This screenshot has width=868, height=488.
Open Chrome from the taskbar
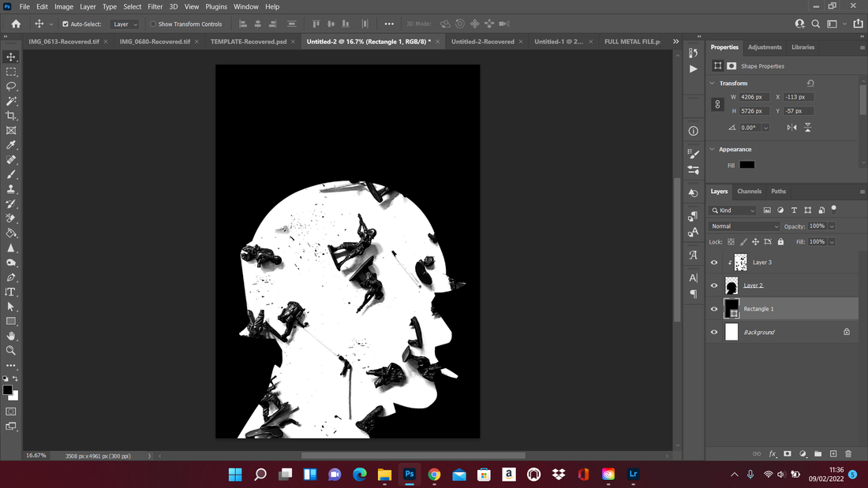pyautogui.click(x=434, y=474)
